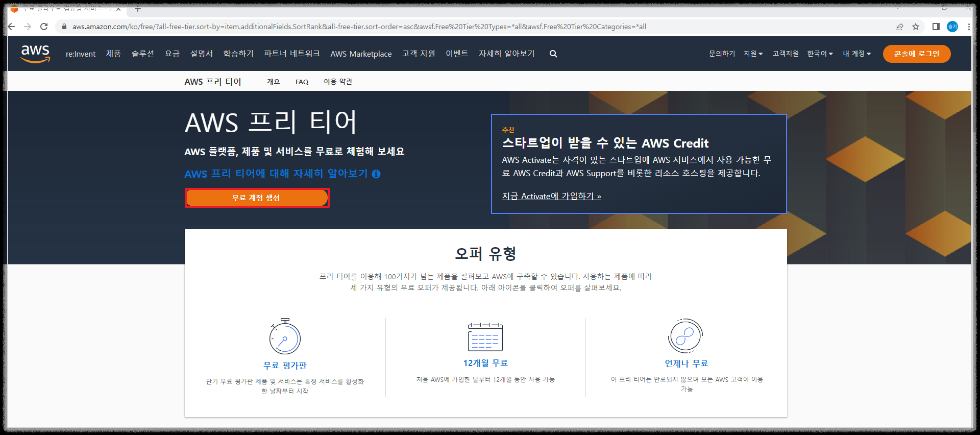Open the 학습하기 menu
This screenshot has width=980, height=435.
point(238,54)
